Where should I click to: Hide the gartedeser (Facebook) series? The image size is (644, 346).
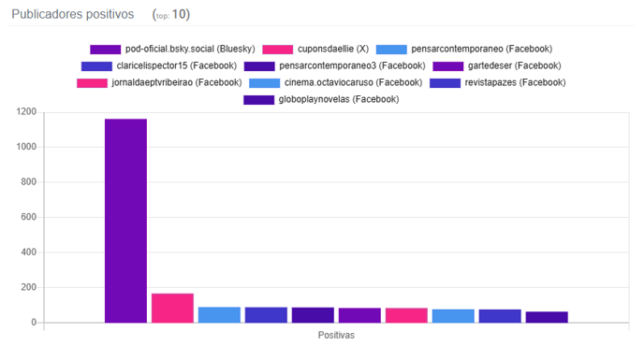click(x=497, y=66)
